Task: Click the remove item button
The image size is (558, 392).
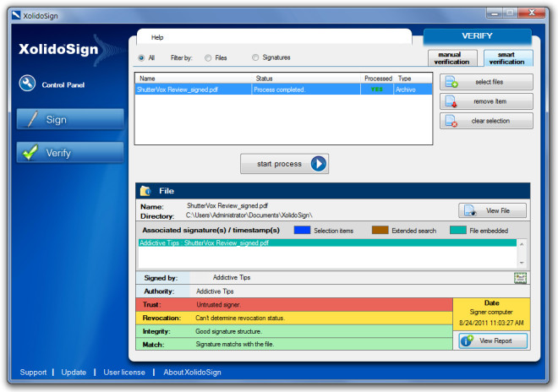Action: [x=486, y=101]
